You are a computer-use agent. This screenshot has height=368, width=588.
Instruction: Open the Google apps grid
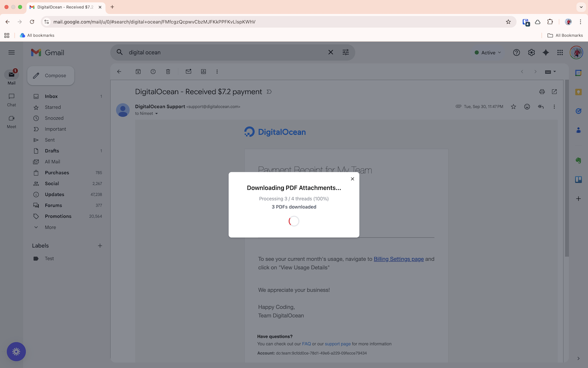pos(560,52)
